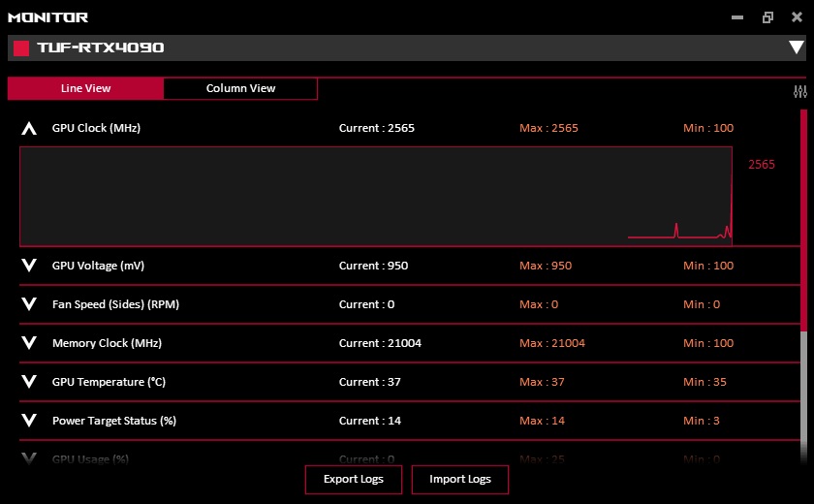The width and height of the screenshot is (814, 504).
Task: Collapse the GPU Clock (MHz) graph
Action: pos(29,128)
